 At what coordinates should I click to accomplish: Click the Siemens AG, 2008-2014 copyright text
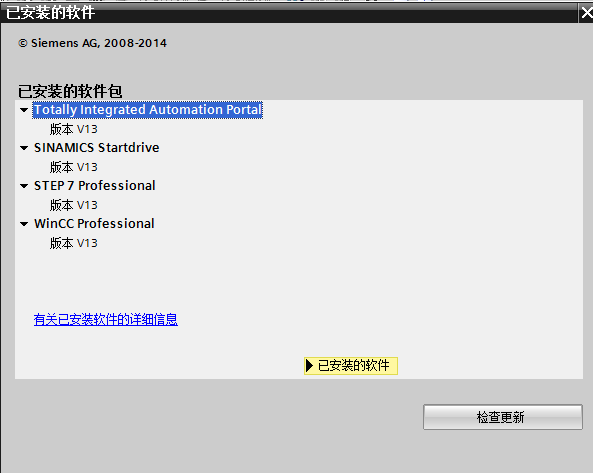92,43
